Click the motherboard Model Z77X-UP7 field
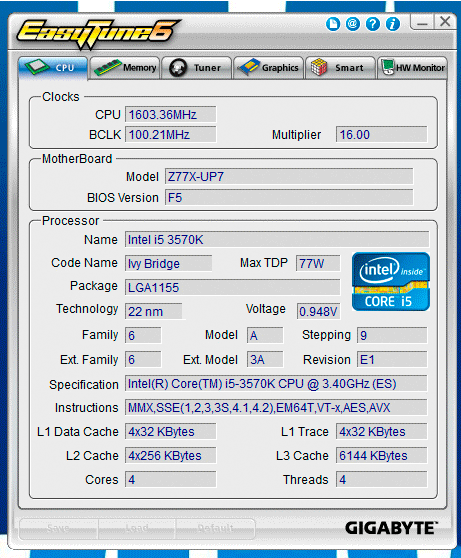Image resolution: width=461 pixels, height=558 pixels. pos(289,177)
